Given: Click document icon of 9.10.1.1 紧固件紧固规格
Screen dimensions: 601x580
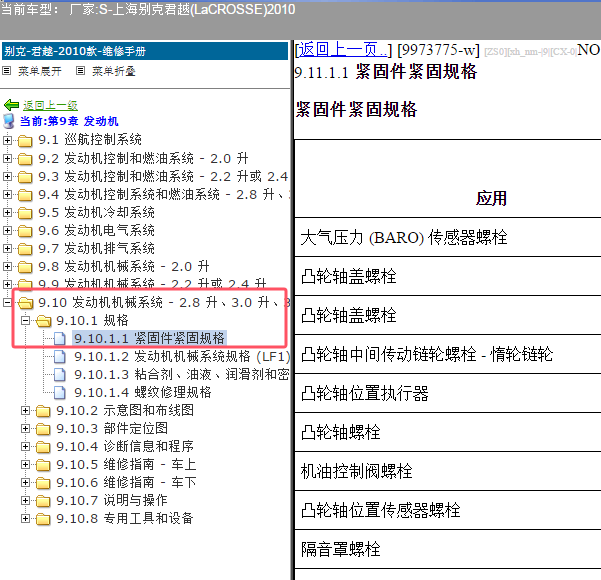Looking at the screenshot, I should [x=59, y=338].
